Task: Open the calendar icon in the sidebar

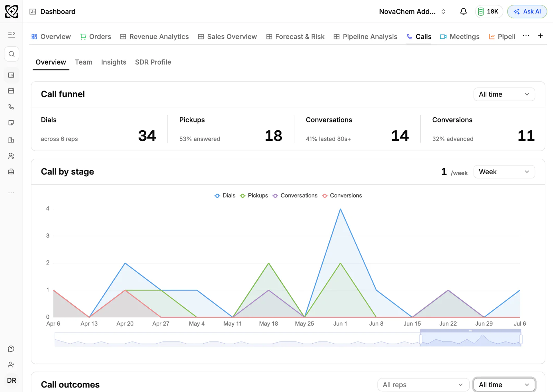Action: pyautogui.click(x=11, y=91)
